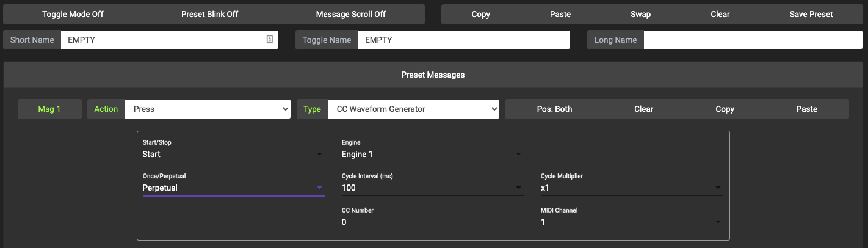The height and width of the screenshot is (248, 868).
Task: Copy the preset using top Copy button
Action: tap(480, 14)
